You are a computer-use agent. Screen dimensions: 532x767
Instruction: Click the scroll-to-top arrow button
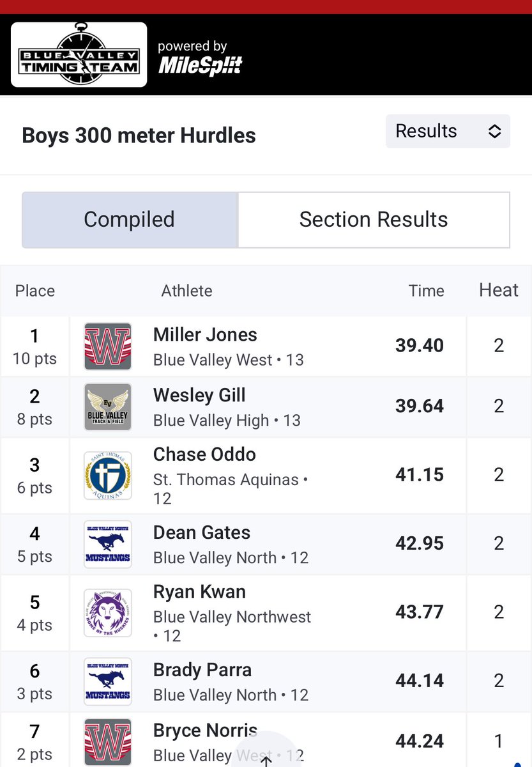[x=267, y=754]
